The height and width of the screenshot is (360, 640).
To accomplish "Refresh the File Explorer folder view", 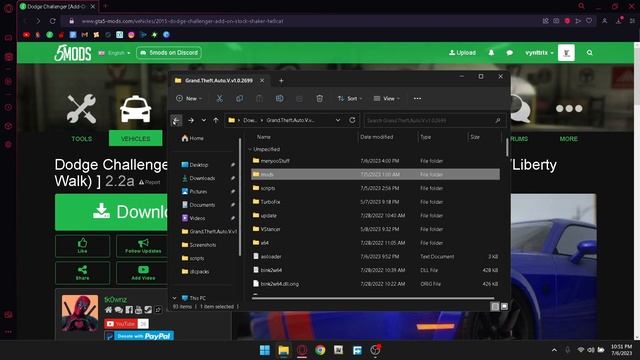I will (352, 120).
